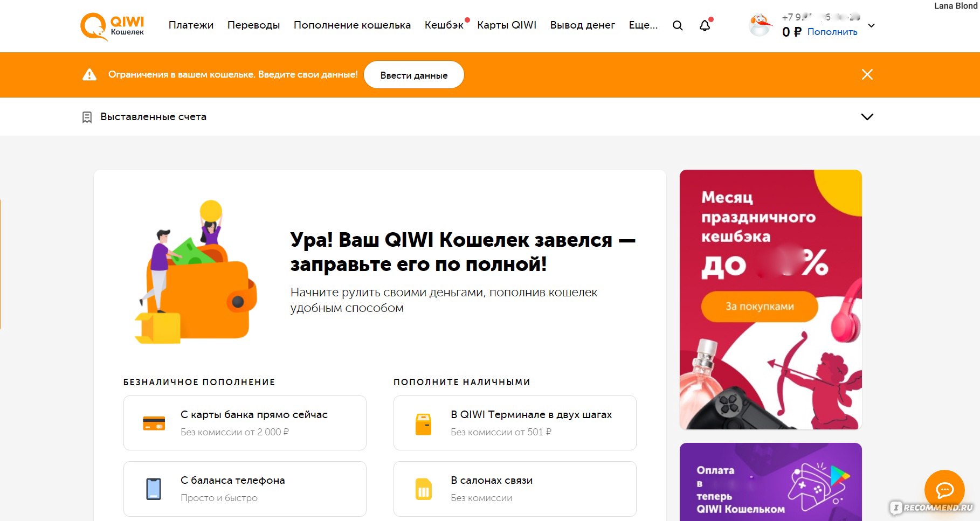Image resolution: width=980 pixels, height=521 pixels.
Task: Select В QIWI Терминале в двух шагах
Action: click(515, 423)
